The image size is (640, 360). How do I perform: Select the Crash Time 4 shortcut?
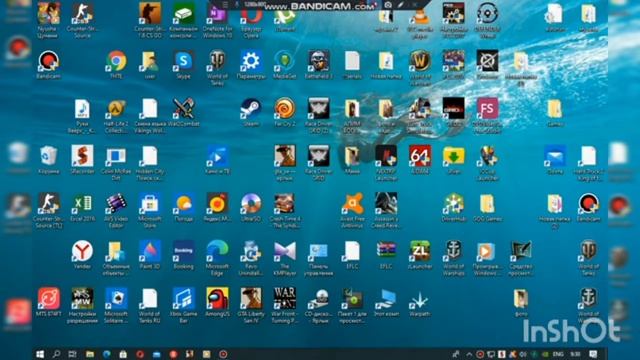pyautogui.click(x=284, y=204)
